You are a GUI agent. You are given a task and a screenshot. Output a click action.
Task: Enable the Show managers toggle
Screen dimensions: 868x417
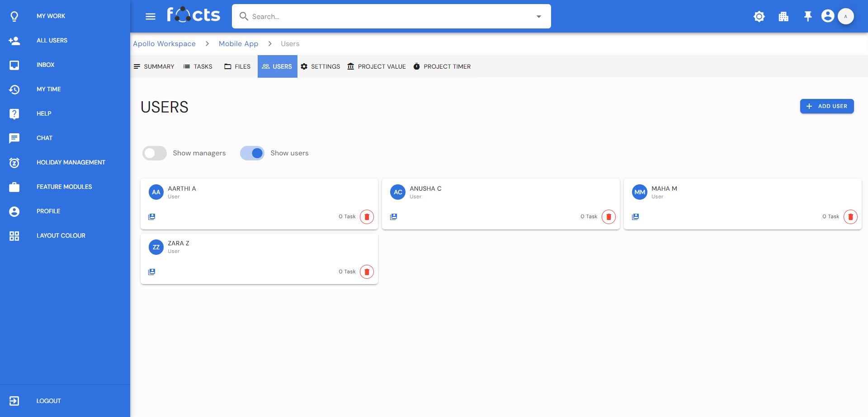pos(155,153)
